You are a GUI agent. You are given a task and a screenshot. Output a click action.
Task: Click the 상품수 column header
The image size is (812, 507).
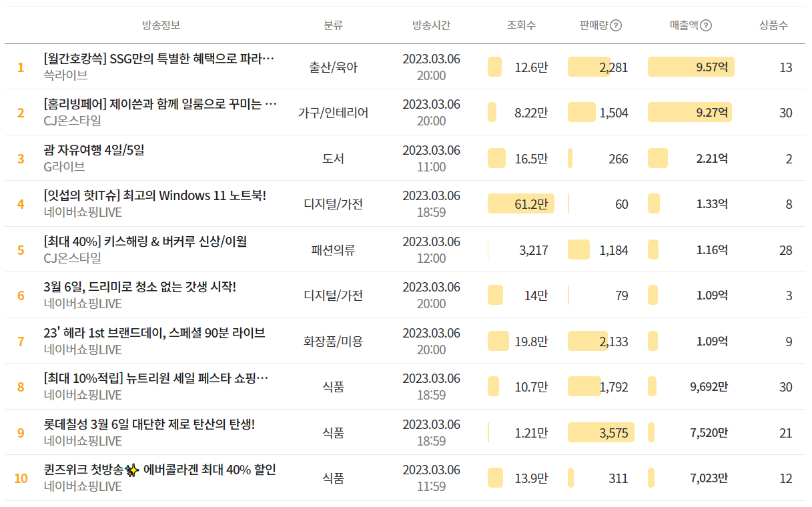click(773, 25)
